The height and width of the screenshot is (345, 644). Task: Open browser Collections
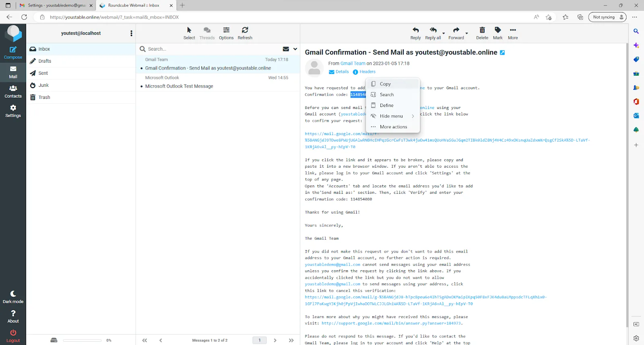coord(580,17)
